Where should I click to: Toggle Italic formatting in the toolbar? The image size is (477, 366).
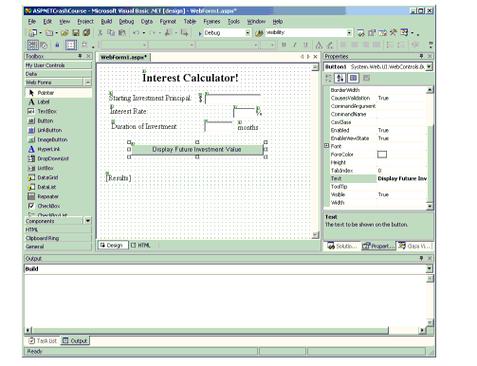[x=295, y=45]
